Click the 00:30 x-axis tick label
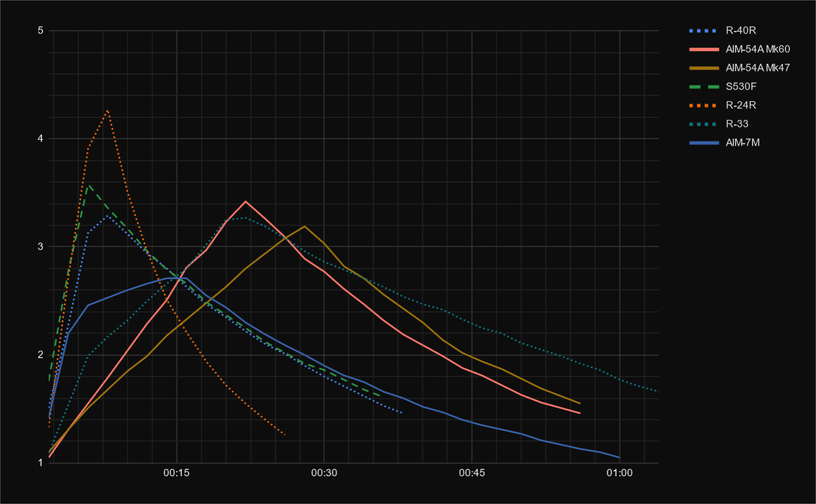The height and width of the screenshot is (504, 816). tap(324, 473)
